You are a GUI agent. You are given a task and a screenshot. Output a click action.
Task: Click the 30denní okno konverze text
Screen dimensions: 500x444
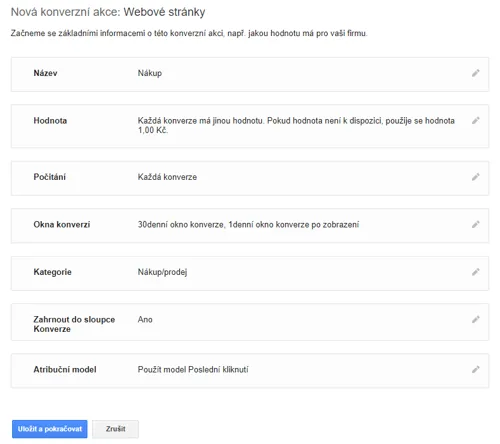pos(181,224)
